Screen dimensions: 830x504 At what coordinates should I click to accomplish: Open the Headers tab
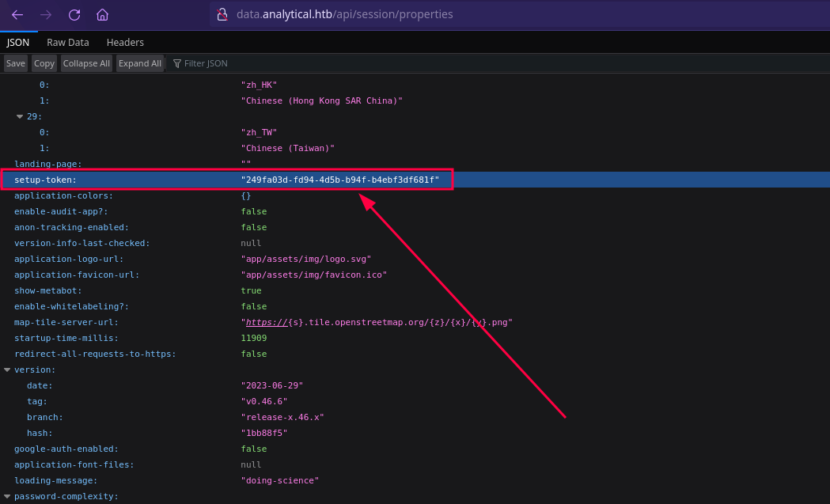(x=125, y=42)
